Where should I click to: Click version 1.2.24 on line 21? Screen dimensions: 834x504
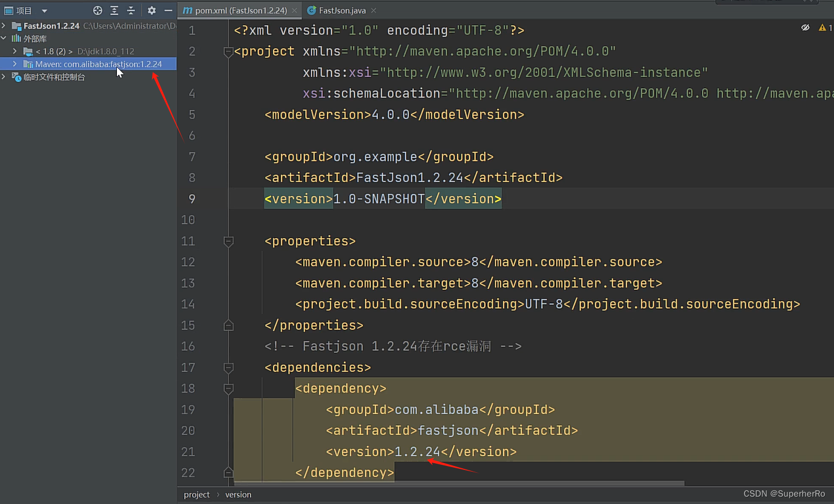pyautogui.click(x=417, y=452)
